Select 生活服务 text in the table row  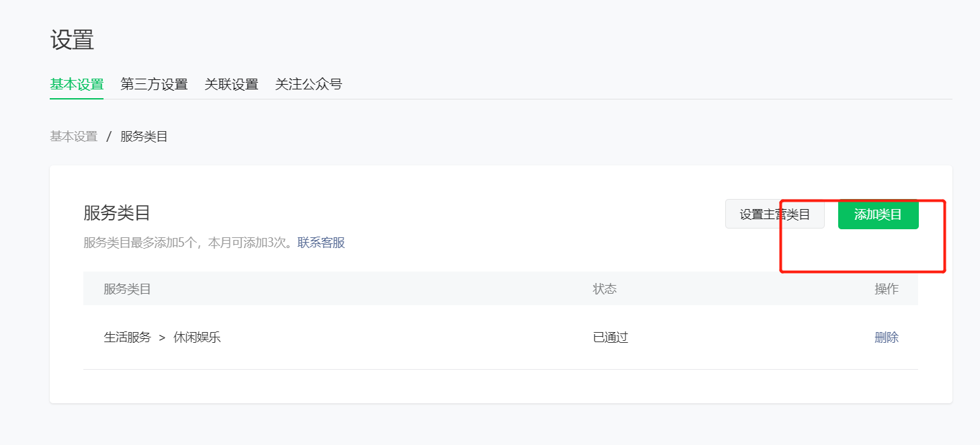pyautogui.click(x=127, y=337)
